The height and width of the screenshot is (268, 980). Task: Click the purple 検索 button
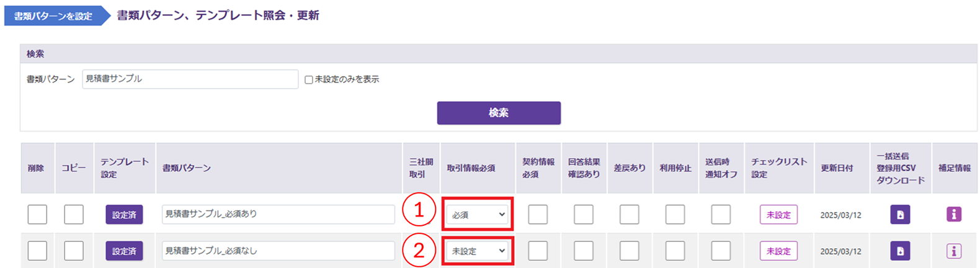coord(499,113)
